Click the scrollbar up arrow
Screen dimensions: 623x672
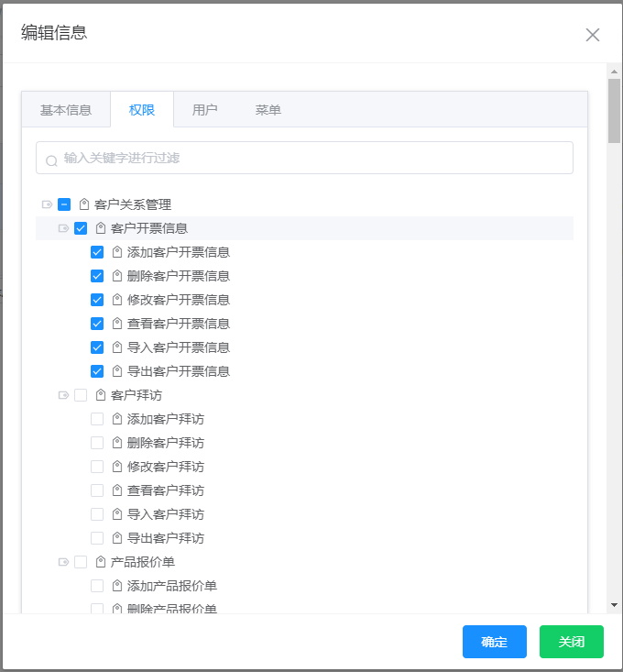pyautogui.click(x=614, y=72)
